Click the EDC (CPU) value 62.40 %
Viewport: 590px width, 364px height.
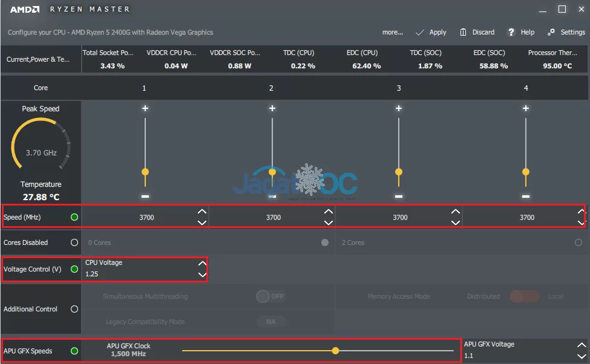tap(367, 66)
